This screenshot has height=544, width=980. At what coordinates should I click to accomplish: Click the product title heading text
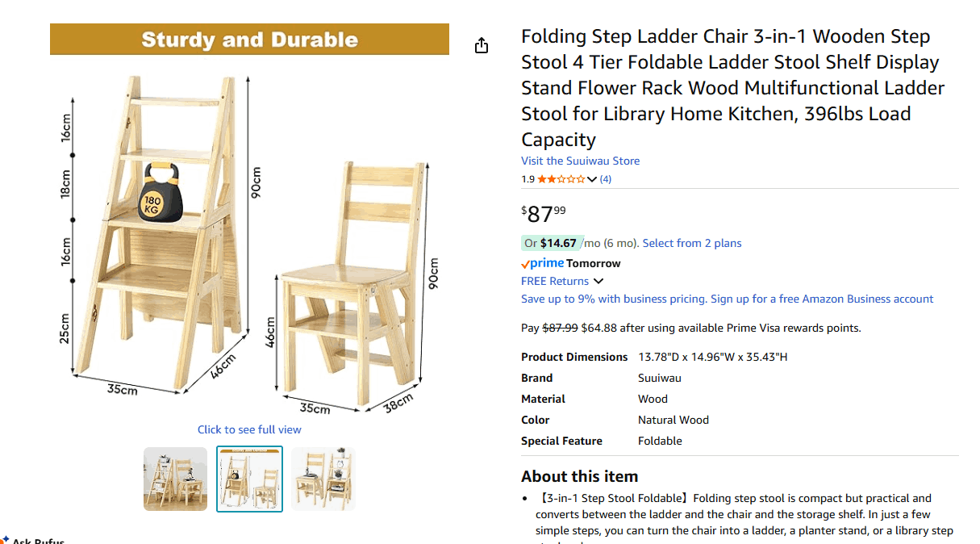coord(733,88)
